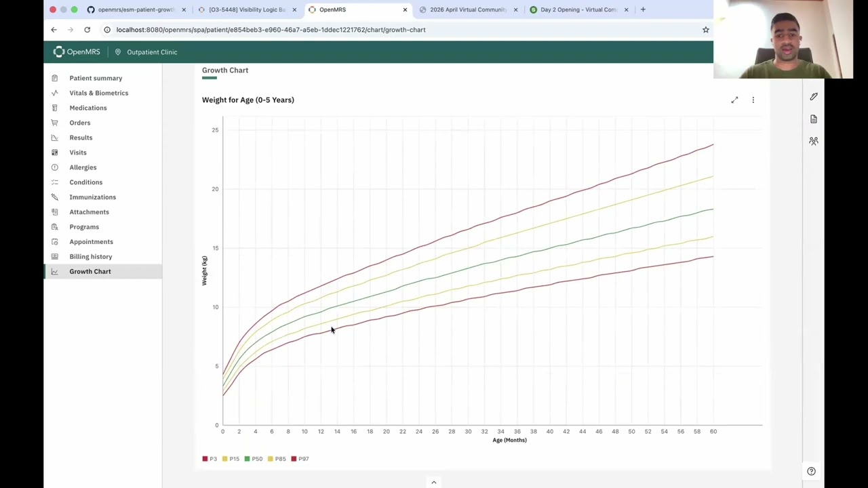868x488 pixels.
Task: Open help question mark icon
Action: 811,471
